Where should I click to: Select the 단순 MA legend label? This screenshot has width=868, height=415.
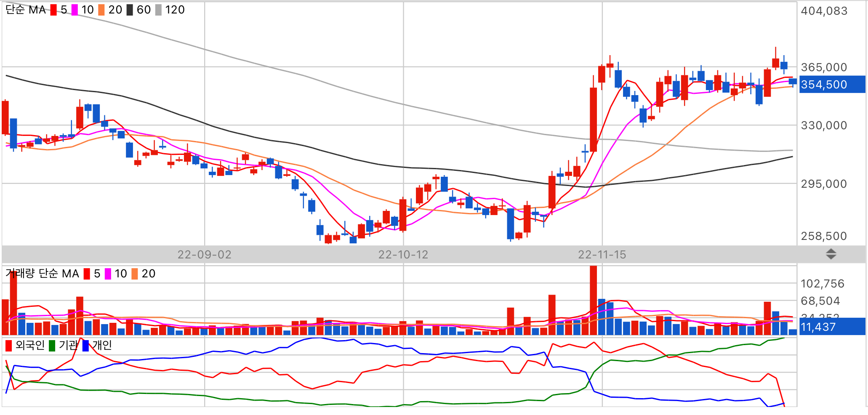(x=26, y=10)
